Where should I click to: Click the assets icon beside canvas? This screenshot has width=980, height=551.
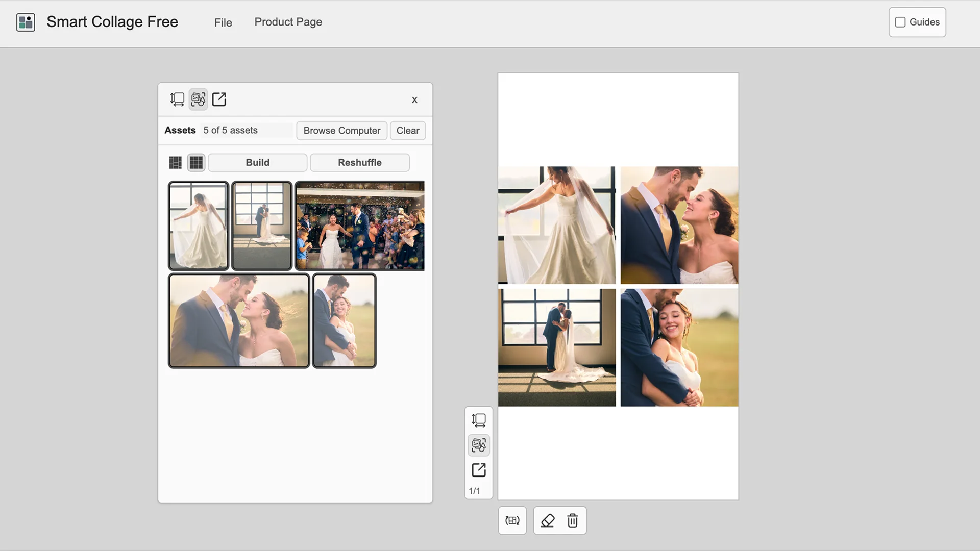[479, 445]
